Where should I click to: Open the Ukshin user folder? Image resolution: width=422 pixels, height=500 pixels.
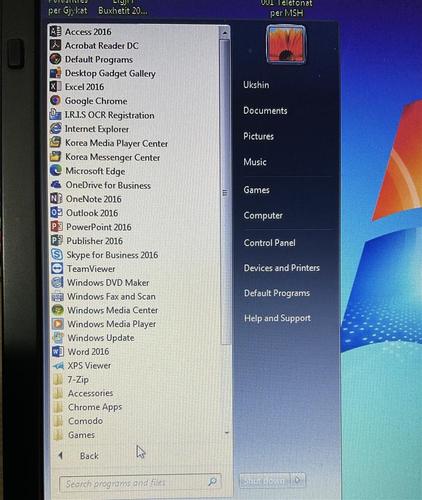256,85
